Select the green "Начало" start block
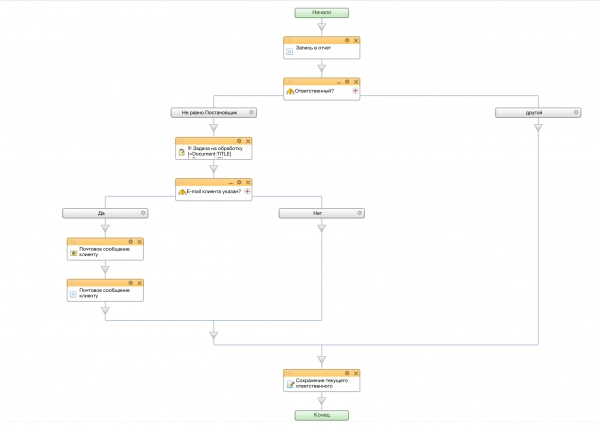 click(x=321, y=13)
